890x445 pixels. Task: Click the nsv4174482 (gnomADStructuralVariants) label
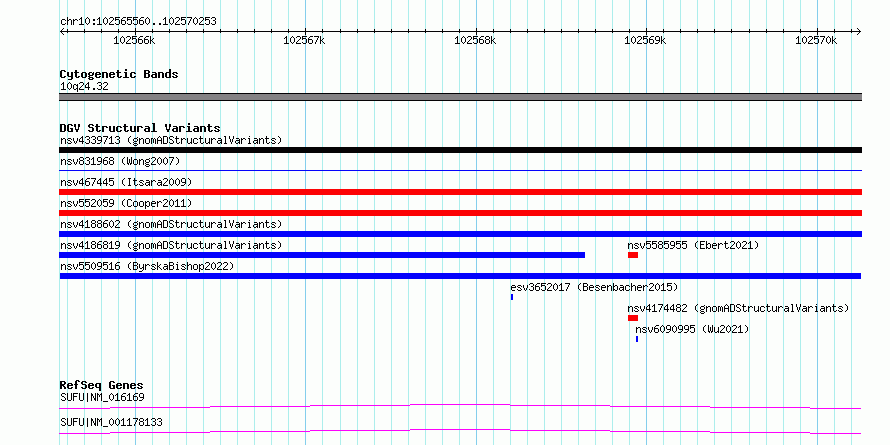click(x=738, y=308)
